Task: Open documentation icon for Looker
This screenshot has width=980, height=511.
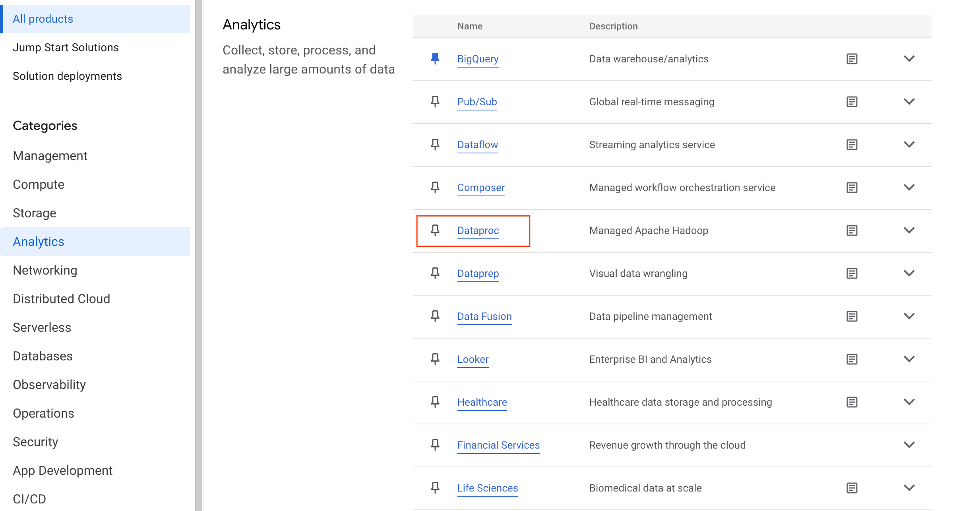Action: pyautogui.click(x=852, y=359)
